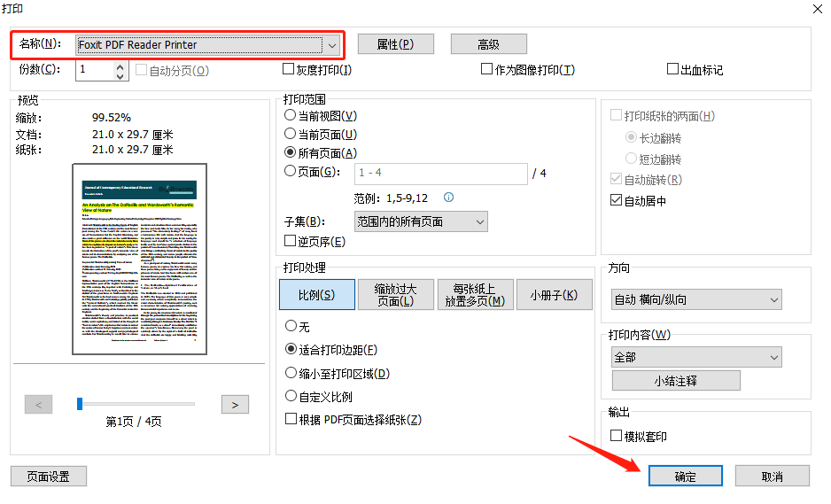Viewport: 831px width, 504px height.
Task: Toggle the 作为图像打印 checkbox
Action: point(486,69)
